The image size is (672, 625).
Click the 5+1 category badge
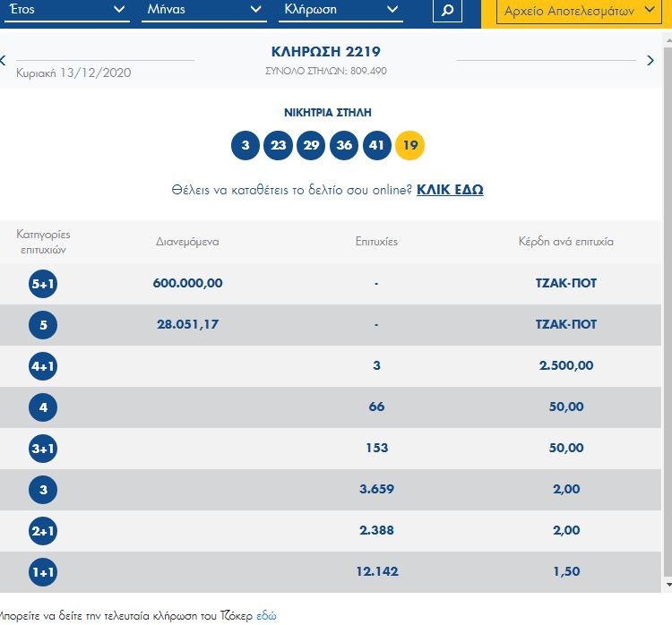(x=43, y=284)
